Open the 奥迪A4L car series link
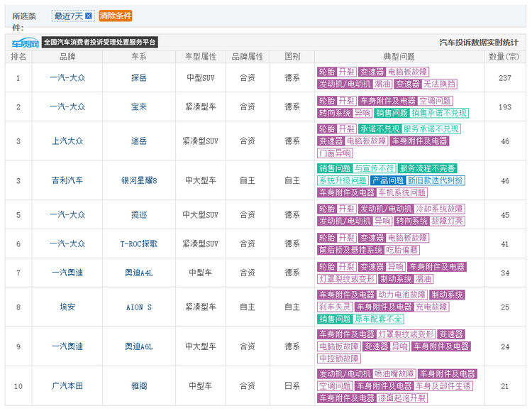 click(x=139, y=273)
